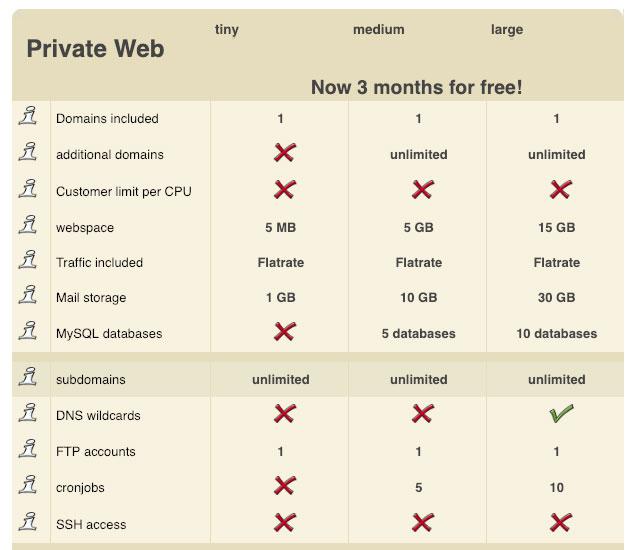Image resolution: width=637 pixels, height=550 pixels.
Task: Click the info icon beside Domains included
Action: click(x=28, y=116)
